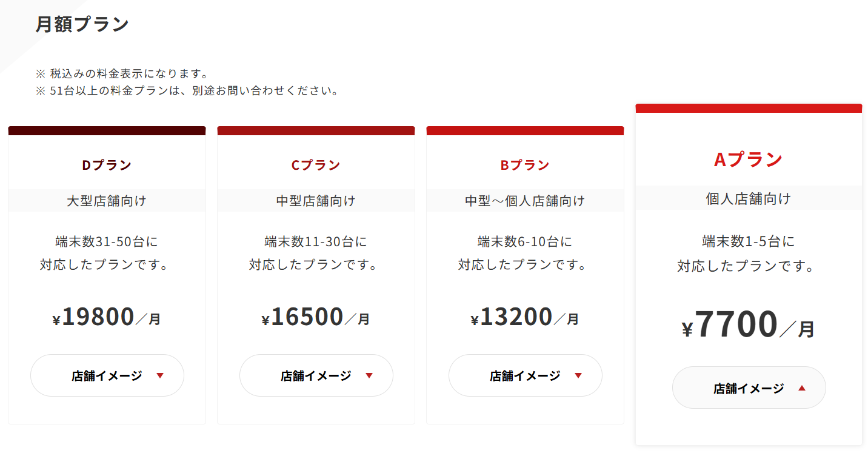
Task: Select the Bプラン card title
Action: pos(525,165)
